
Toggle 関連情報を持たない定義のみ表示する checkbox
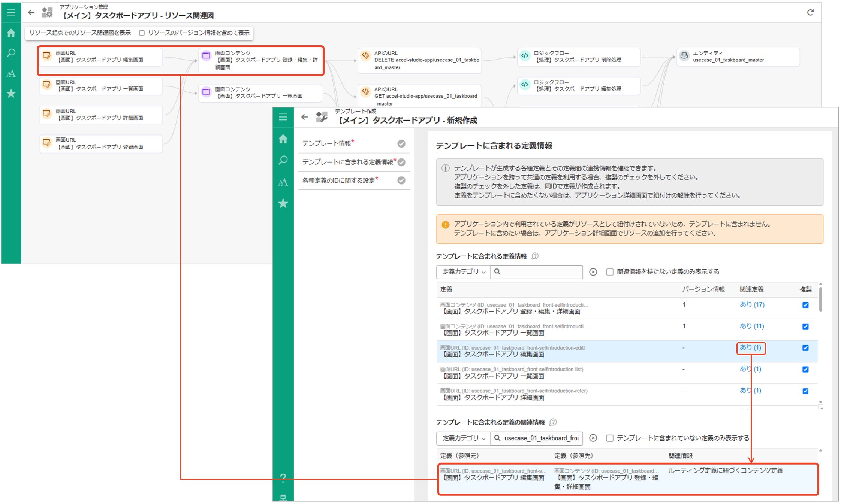coord(610,272)
